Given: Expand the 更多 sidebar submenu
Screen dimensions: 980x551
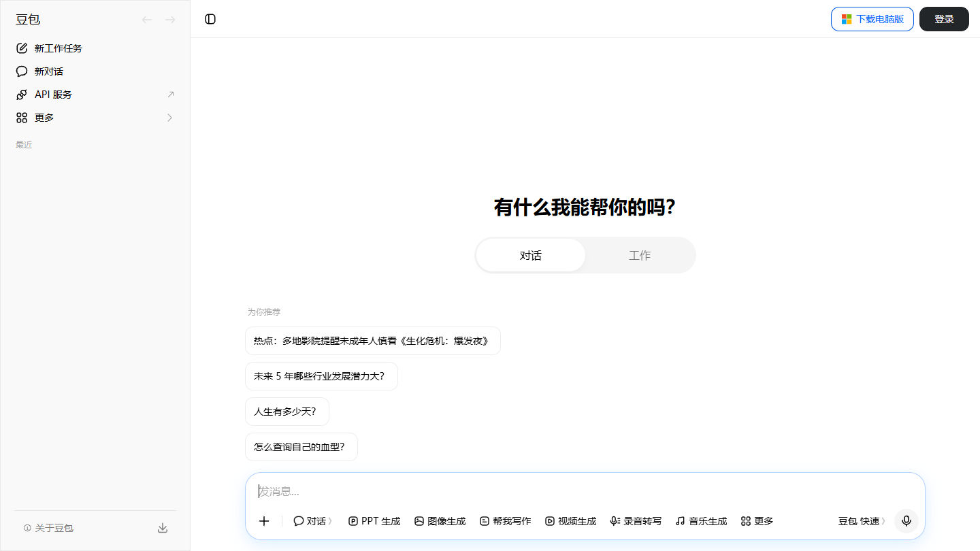Looking at the screenshot, I should coord(95,118).
